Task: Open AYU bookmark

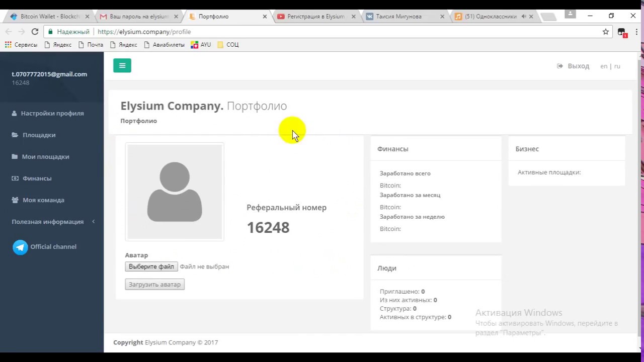Action: (201, 45)
